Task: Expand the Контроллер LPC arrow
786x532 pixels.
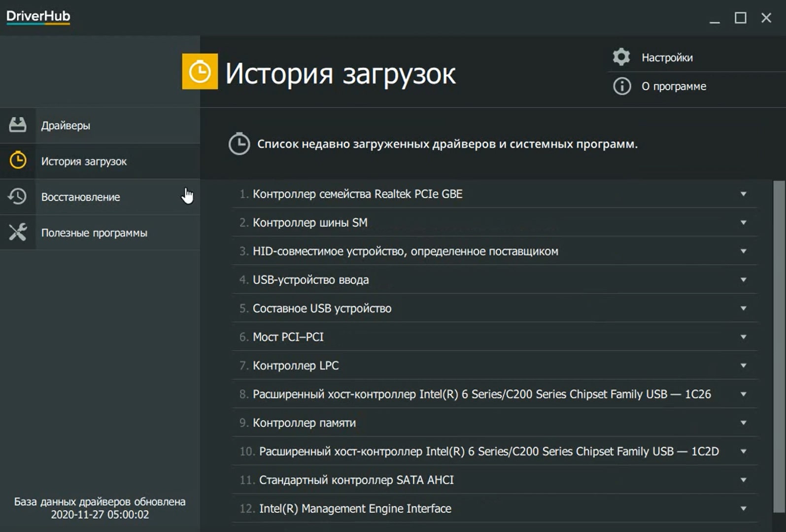Action: click(x=743, y=366)
